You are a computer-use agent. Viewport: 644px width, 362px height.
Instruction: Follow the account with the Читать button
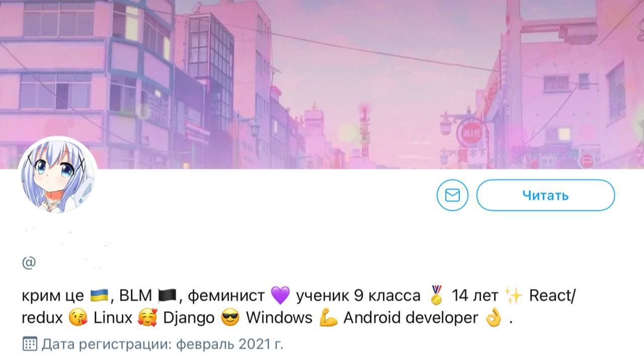pyautogui.click(x=545, y=195)
